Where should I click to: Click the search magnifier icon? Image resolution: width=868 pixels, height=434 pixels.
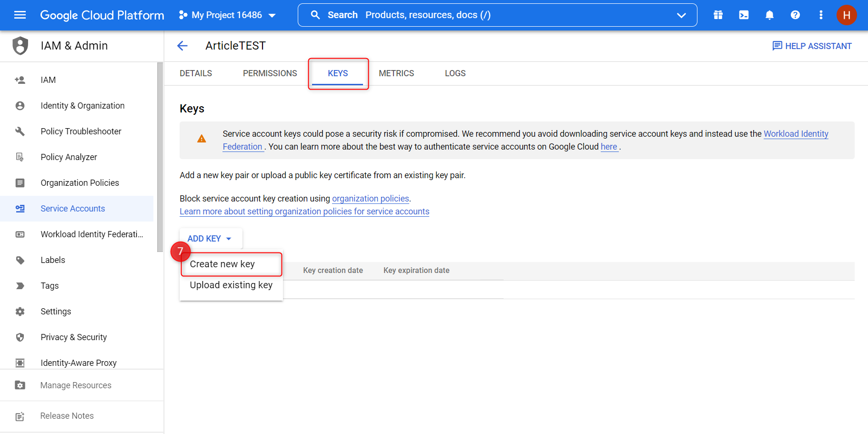(315, 15)
